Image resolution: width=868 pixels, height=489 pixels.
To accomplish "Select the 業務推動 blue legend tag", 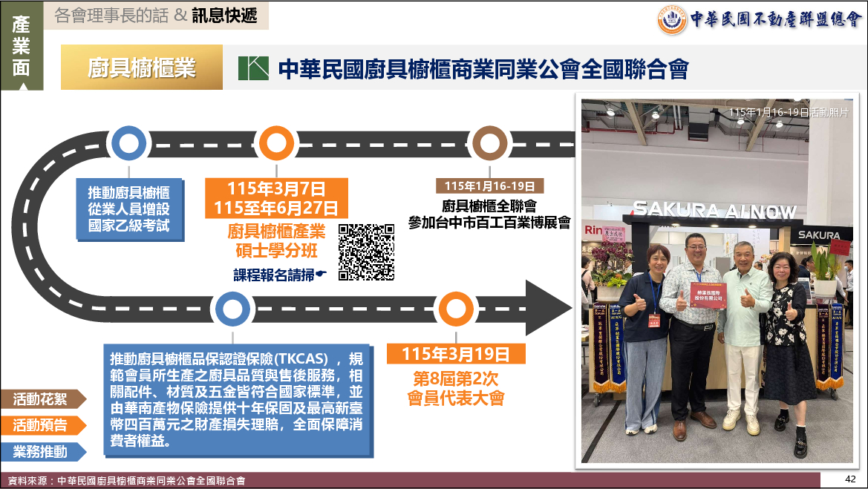I will [x=43, y=451].
